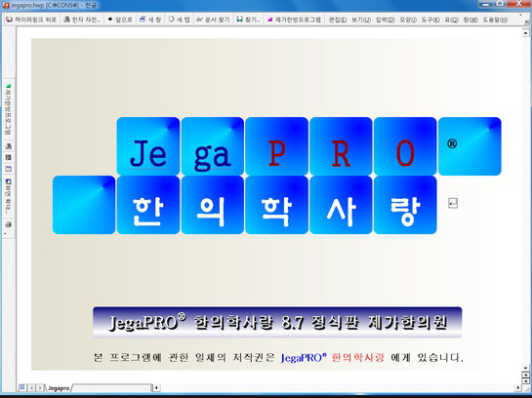This screenshot has height=398, width=532.
Task: Click the paragraph return mark beside 랑 tile
Action: pyautogui.click(x=453, y=203)
